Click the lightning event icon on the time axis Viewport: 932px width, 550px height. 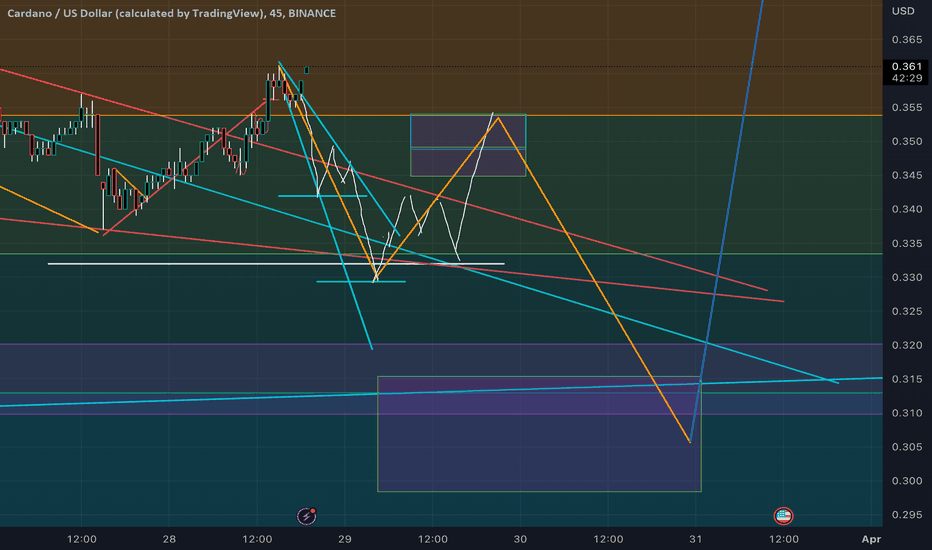tap(307, 516)
